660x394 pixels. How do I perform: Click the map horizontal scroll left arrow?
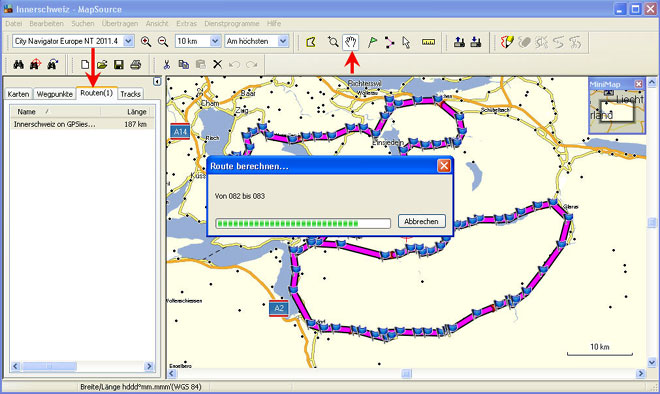pos(172,373)
